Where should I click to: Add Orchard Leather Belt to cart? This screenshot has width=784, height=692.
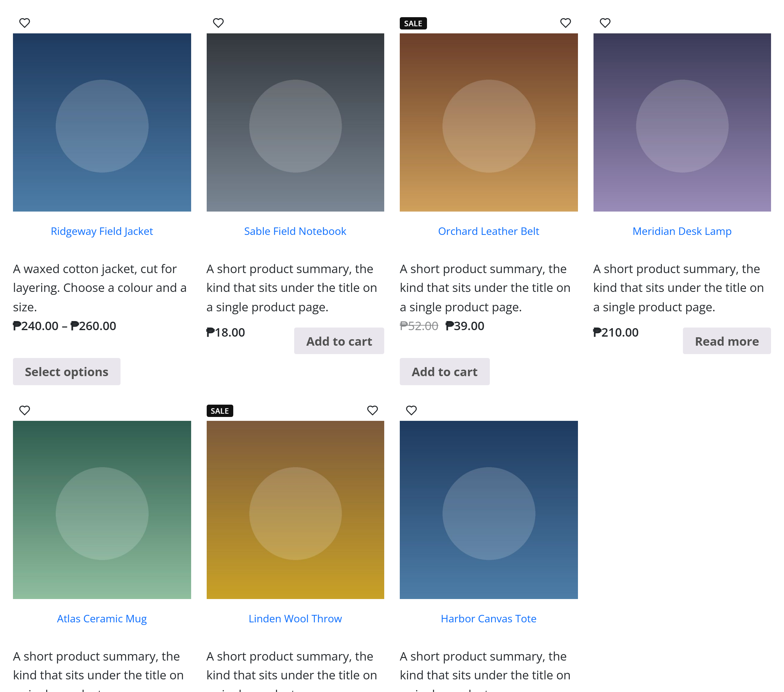444,372
